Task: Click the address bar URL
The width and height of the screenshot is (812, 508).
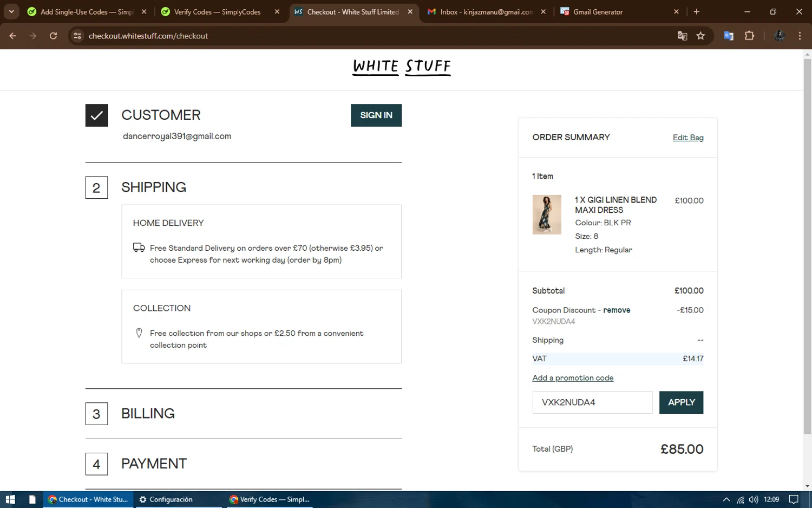Action: [x=148, y=36]
